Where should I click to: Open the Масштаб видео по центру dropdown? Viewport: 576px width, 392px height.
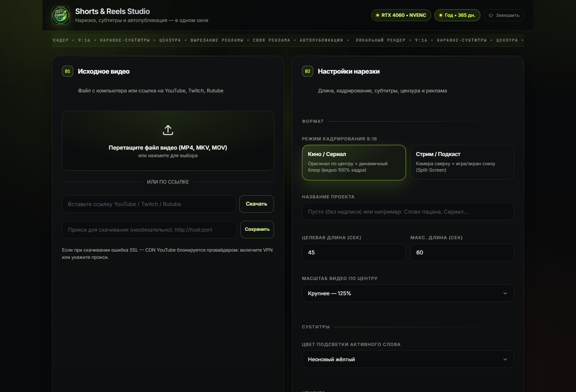click(408, 293)
